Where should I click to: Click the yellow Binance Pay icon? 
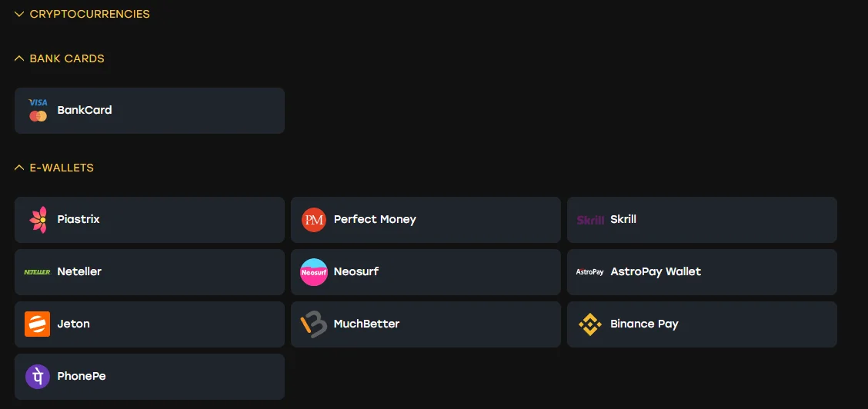click(590, 324)
